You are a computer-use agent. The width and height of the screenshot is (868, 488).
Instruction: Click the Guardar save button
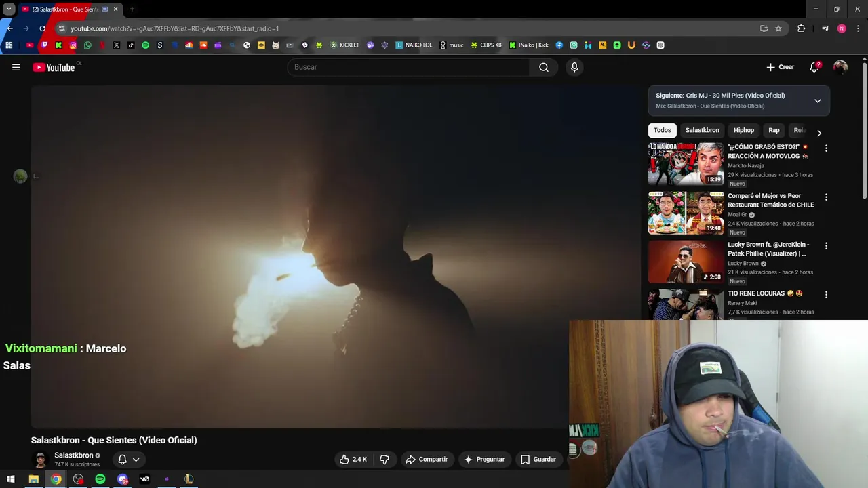coord(538,460)
